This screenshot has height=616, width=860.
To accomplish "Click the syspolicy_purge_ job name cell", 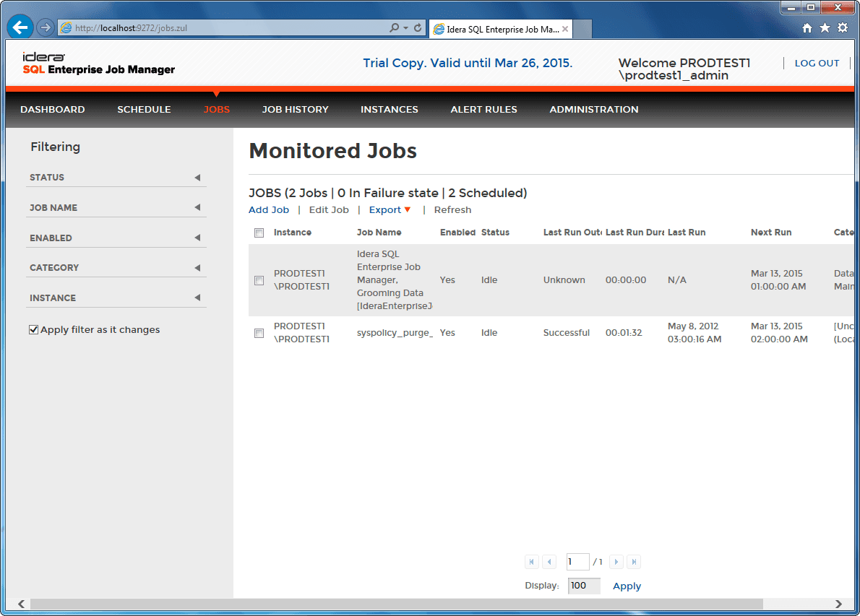I will 395,333.
